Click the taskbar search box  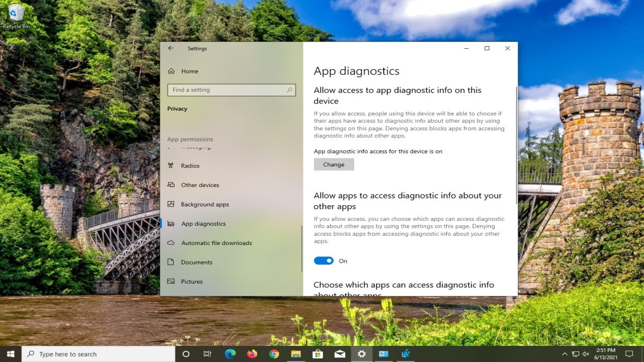pos(99,354)
